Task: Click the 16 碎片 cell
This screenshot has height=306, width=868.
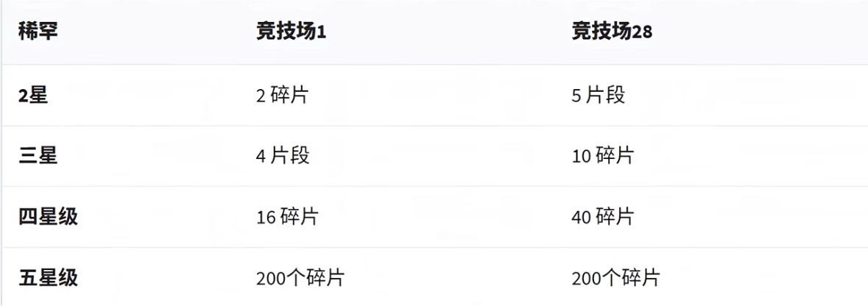Action: pyautogui.click(x=287, y=217)
